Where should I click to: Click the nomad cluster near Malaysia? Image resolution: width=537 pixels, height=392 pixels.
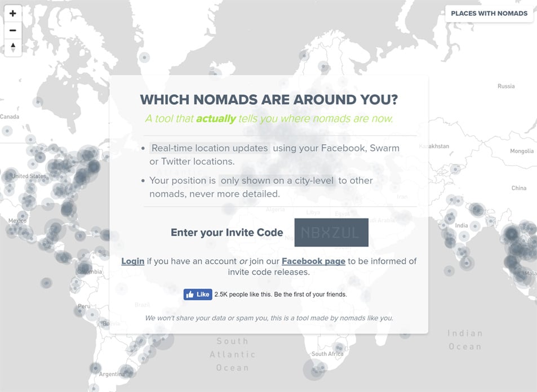[520, 273]
